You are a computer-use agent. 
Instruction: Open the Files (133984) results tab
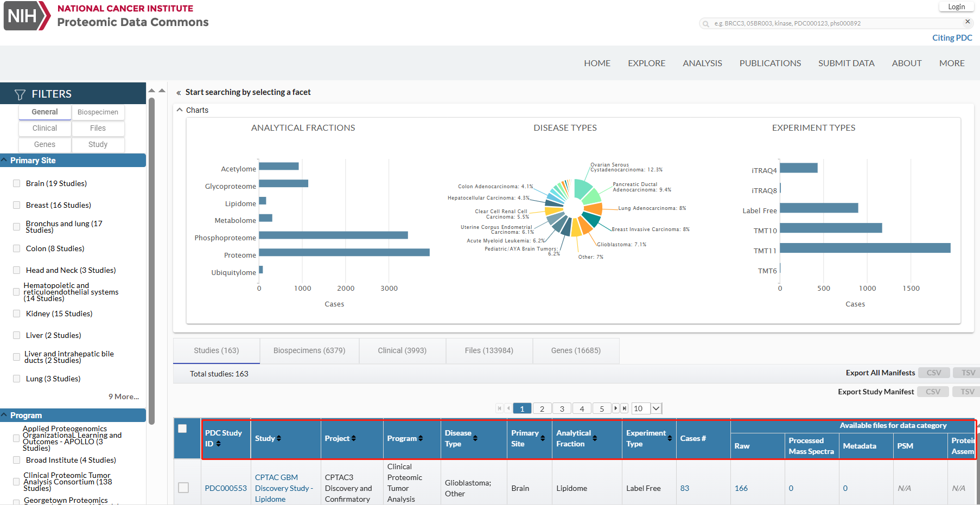pyautogui.click(x=489, y=351)
